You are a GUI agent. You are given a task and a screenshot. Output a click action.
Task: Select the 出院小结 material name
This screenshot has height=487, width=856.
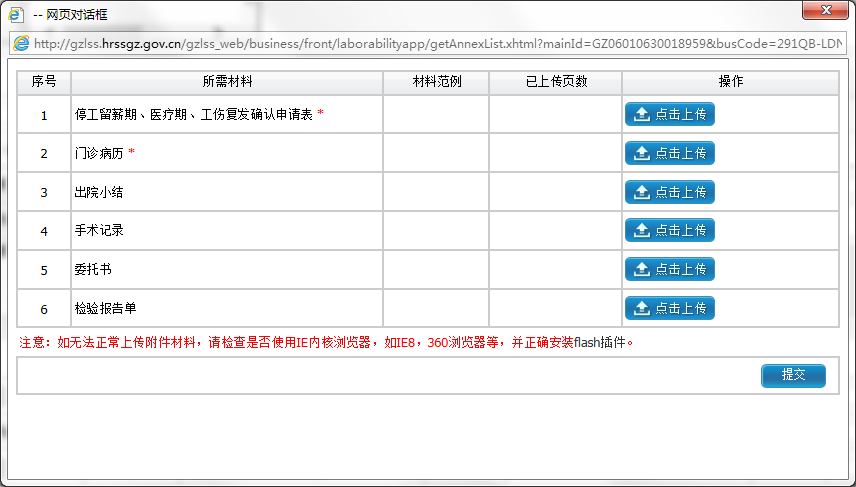(99, 192)
